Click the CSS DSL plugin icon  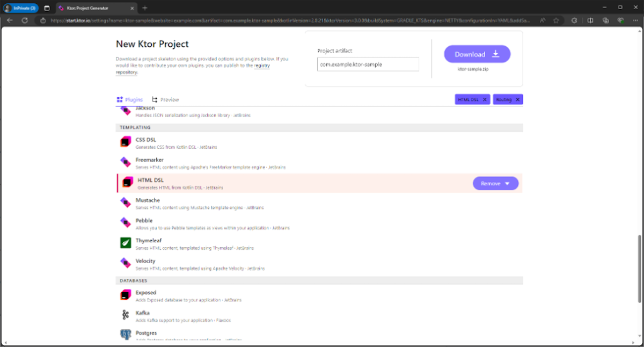coord(126,142)
